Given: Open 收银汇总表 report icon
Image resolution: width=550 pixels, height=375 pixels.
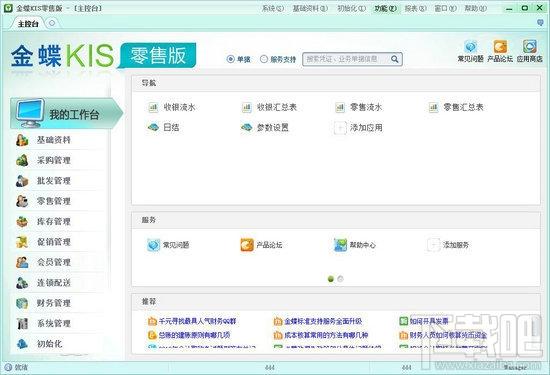Looking at the screenshot, I should [x=247, y=107].
